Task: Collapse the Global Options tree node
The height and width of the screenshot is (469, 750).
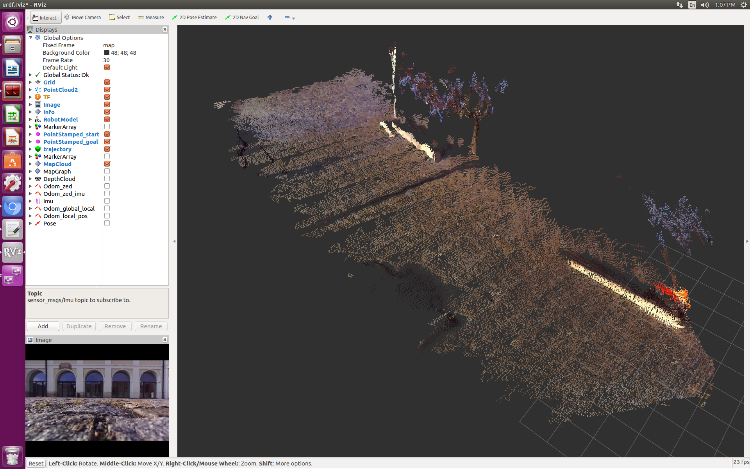Action: [31, 37]
